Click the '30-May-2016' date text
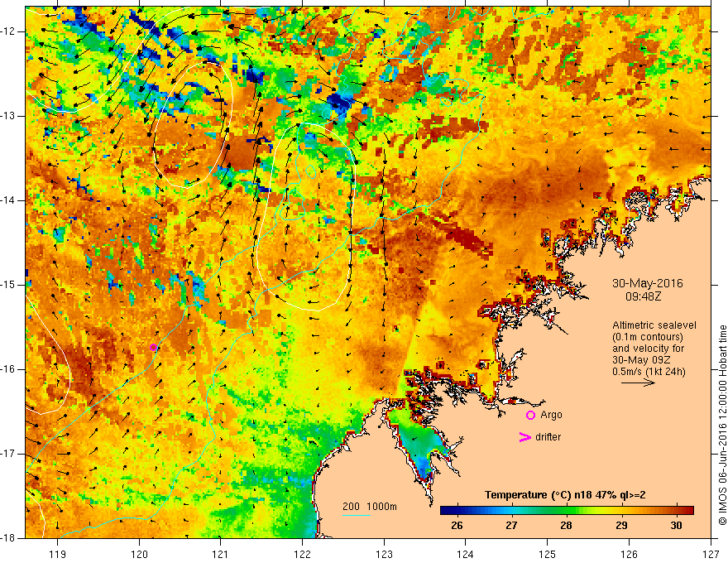The height and width of the screenshot is (563, 728). point(647,283)
